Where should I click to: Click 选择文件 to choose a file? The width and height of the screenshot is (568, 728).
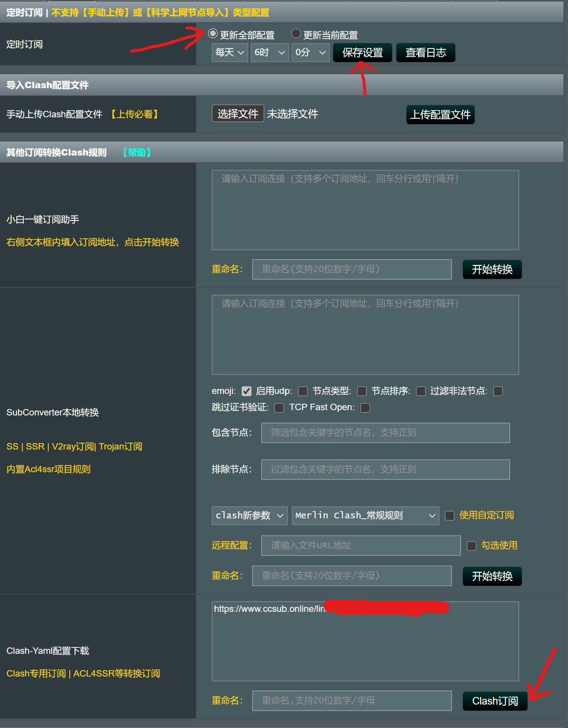237,114
